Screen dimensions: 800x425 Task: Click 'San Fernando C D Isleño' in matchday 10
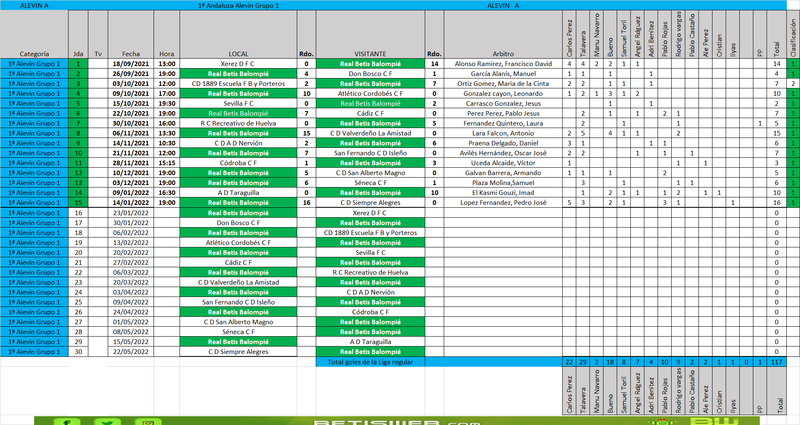[370, 153]
